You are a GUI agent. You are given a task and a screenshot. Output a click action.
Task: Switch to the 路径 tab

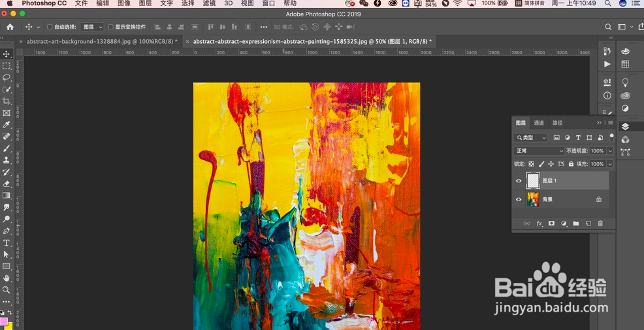pyautogui.click(x=557, y=122)
